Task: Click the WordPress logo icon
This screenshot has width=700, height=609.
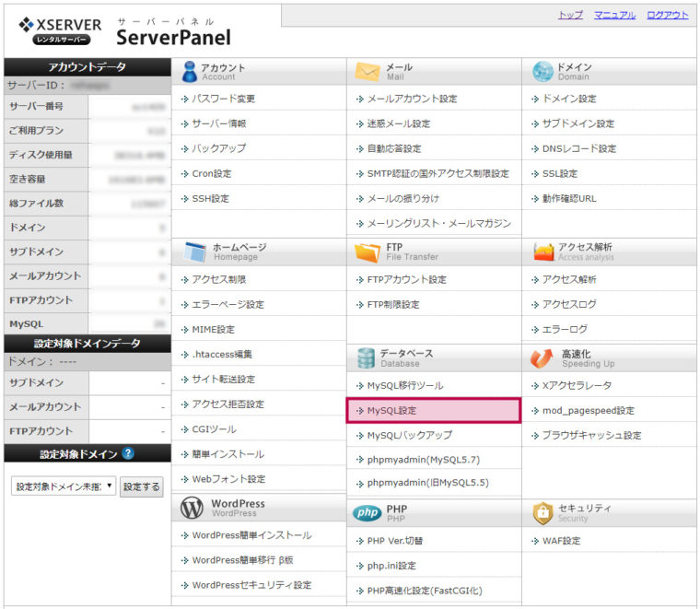Action: pos(192,508)
